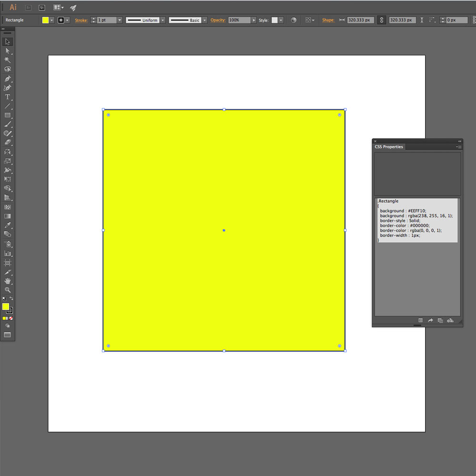Select the Curvature tool

click(x=8, y=88)
